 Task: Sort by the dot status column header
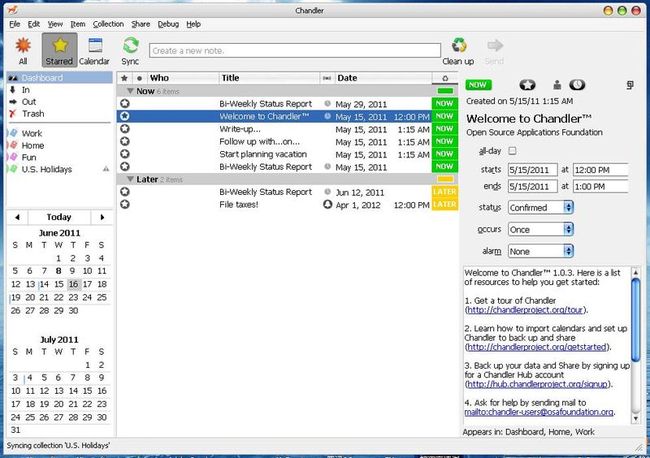tap(140, 78)
